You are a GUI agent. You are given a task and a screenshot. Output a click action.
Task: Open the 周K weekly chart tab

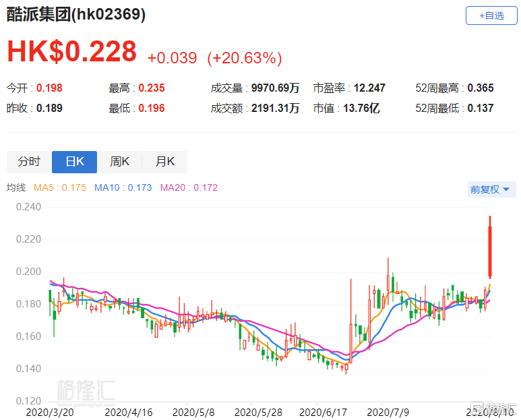tap(119, 162)
